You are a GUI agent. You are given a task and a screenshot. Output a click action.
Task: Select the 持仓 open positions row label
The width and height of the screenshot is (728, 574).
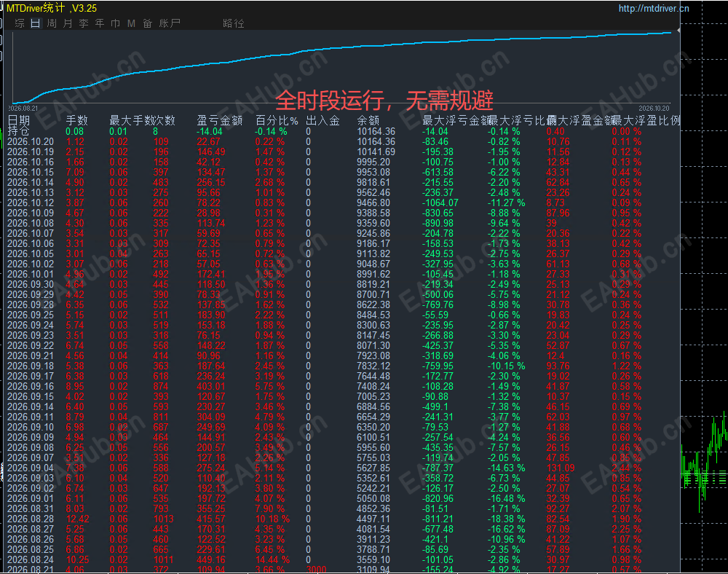(19, 131)
